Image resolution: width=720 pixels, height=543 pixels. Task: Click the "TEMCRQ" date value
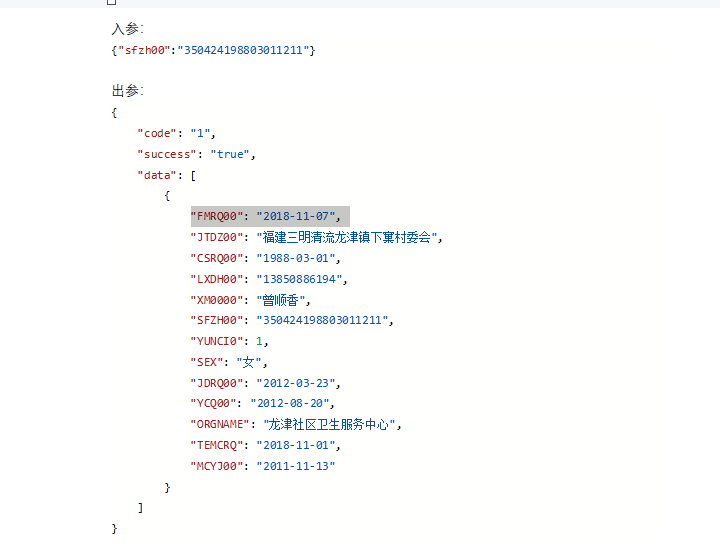click(x=298, y=445)
